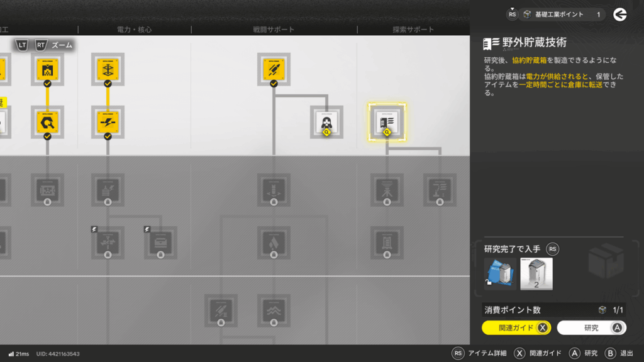Switch to the 電力・核心 tab
The width and height of the screenshot is (644, 362).
click(x=134, y=30)
